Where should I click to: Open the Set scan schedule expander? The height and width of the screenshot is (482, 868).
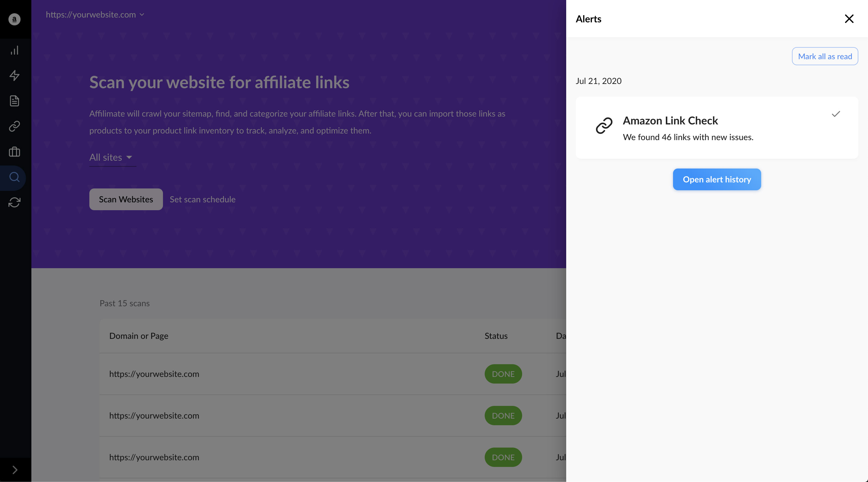(x=203, y=199)
